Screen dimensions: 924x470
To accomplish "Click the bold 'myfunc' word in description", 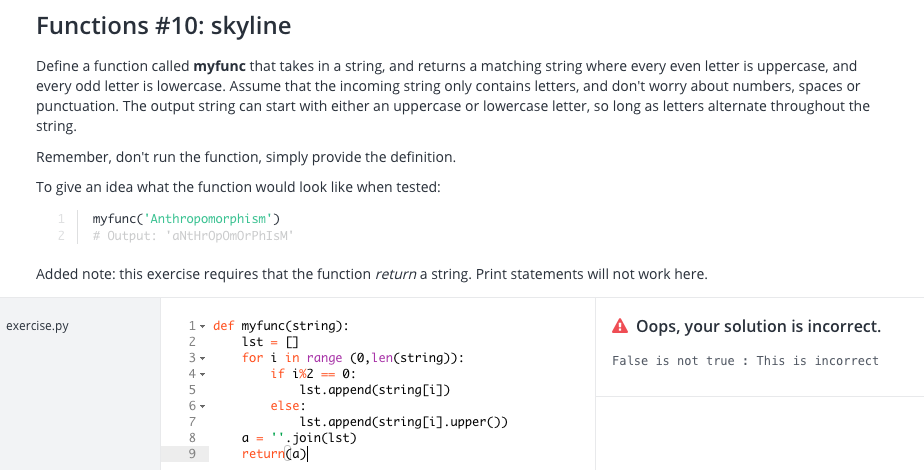I will [x=219, y=66].
